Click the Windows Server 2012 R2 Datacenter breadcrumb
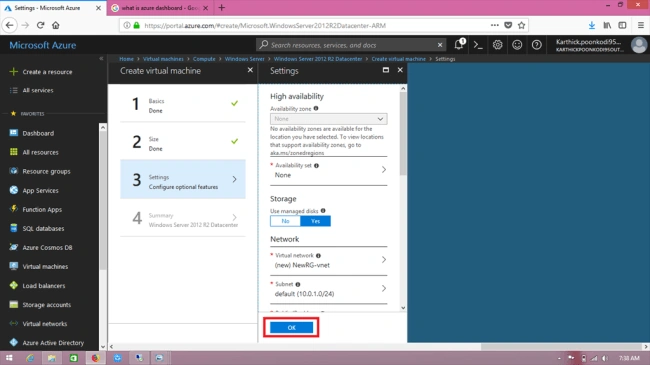 pyautogui.click(x=318, y=59)
